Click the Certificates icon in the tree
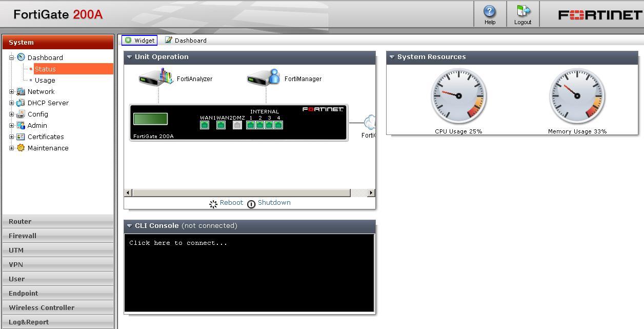This screenshot has width=644, height=329. (x=21, y=137)
